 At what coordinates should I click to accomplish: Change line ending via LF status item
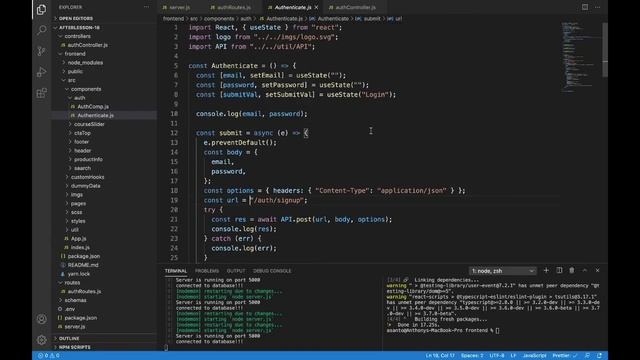pos(513,356)
